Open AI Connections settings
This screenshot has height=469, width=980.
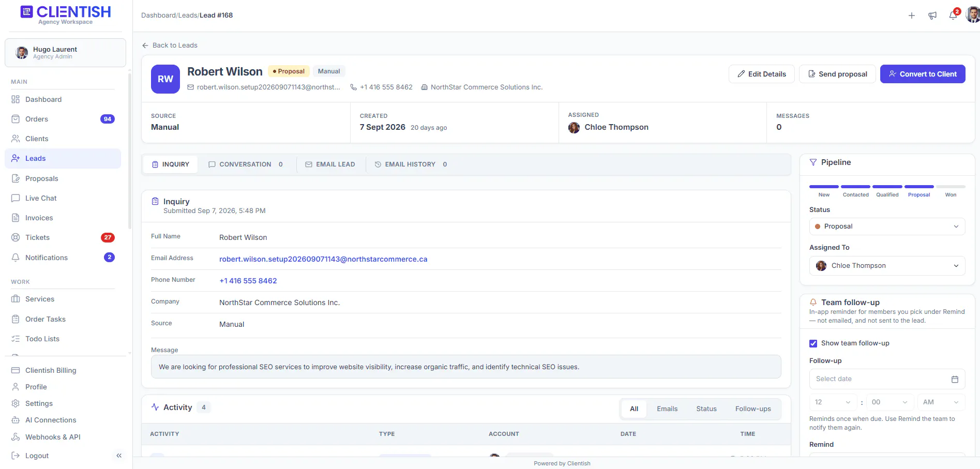63,420
